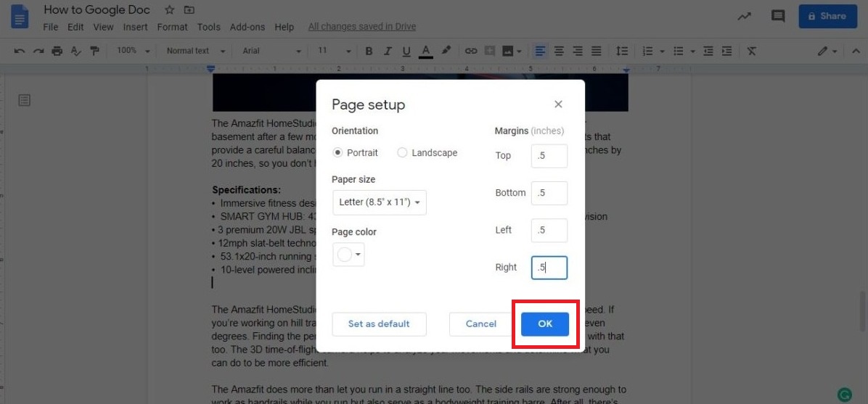Open the Edit menu
The image size is (868, 404).
pos(75,27)
